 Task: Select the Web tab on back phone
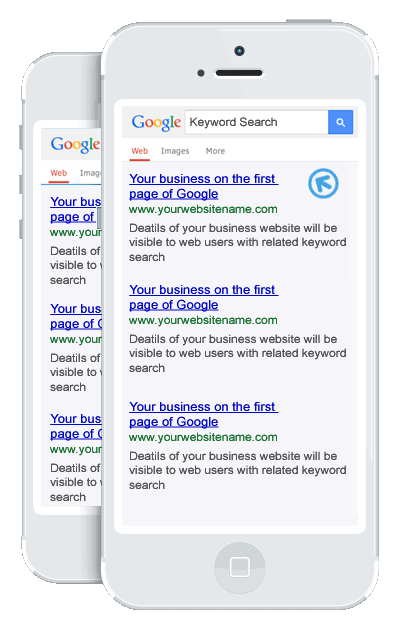point(58,173)
